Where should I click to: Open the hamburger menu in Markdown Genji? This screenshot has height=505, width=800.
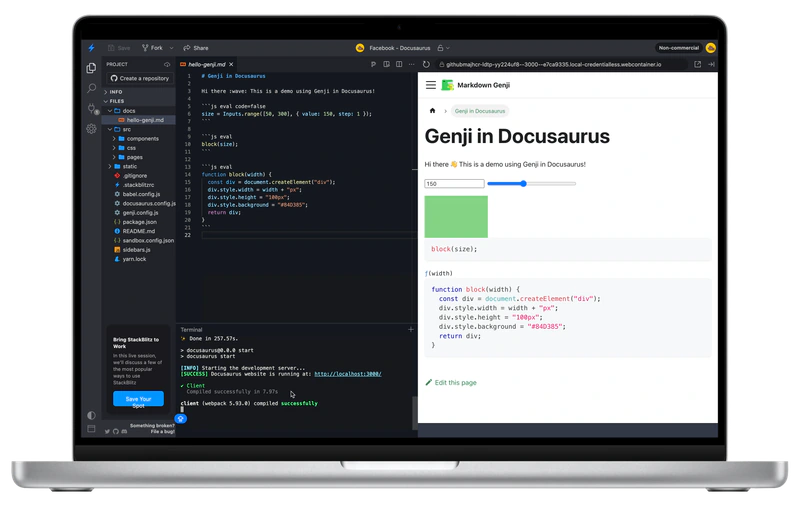pyautogui.click(x=431, y=85)
